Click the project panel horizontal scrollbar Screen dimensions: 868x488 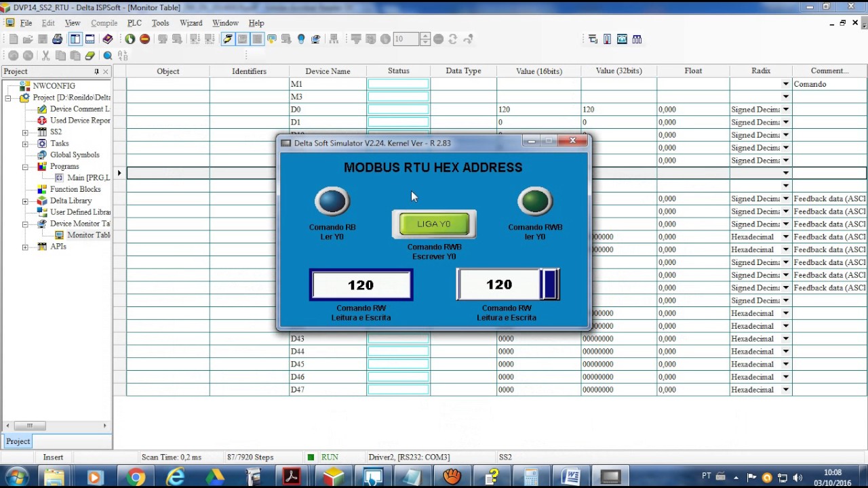pyautogui.click(x=56, y=426)
